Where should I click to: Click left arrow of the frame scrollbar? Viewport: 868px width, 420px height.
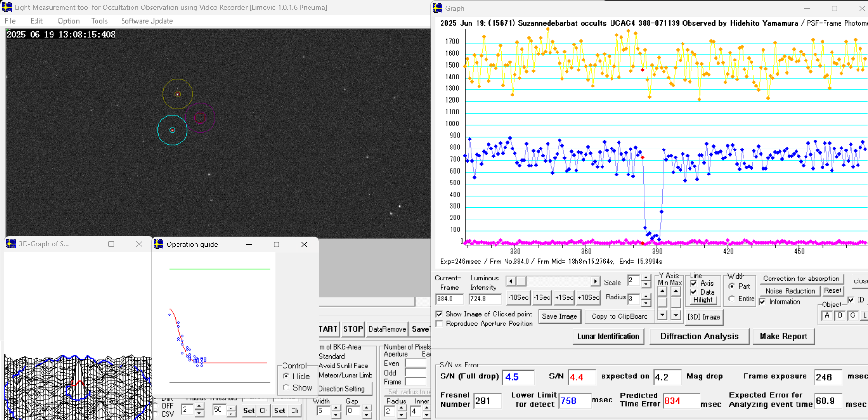coord(511,281)
